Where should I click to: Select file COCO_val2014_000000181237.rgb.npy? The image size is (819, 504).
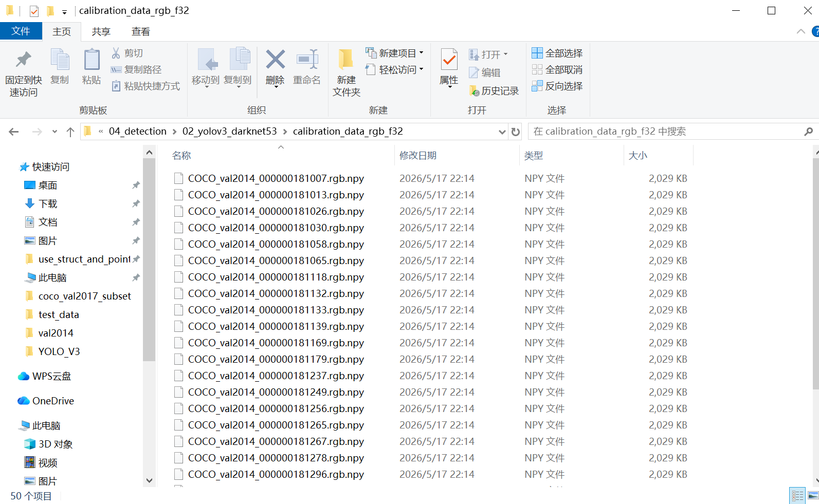tap(276, 376)
